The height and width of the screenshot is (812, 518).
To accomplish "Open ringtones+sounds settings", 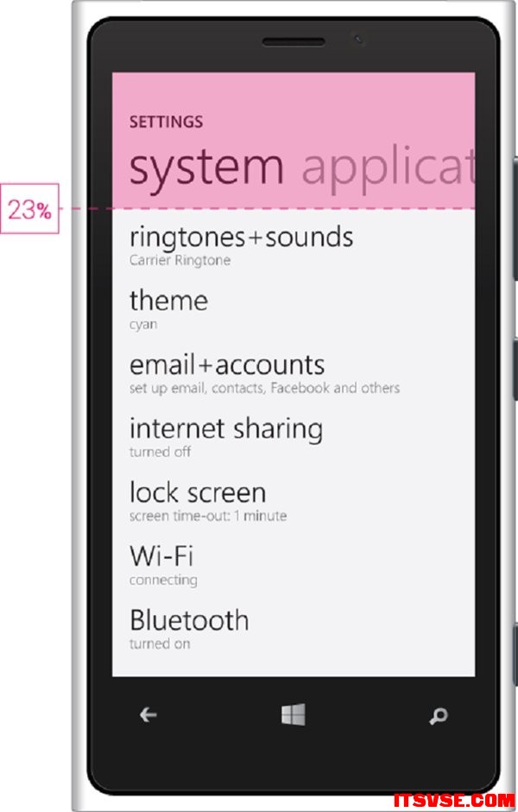I will click(x=241, y=237).
